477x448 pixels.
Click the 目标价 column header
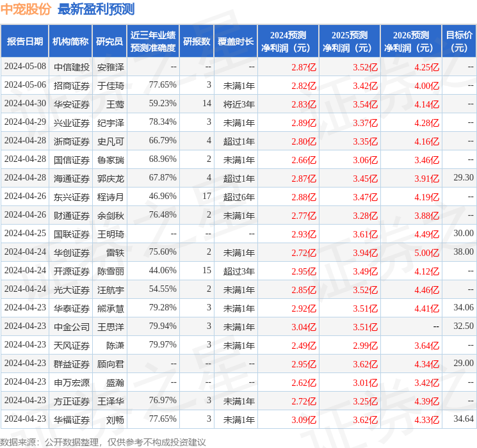click(459, 42)
